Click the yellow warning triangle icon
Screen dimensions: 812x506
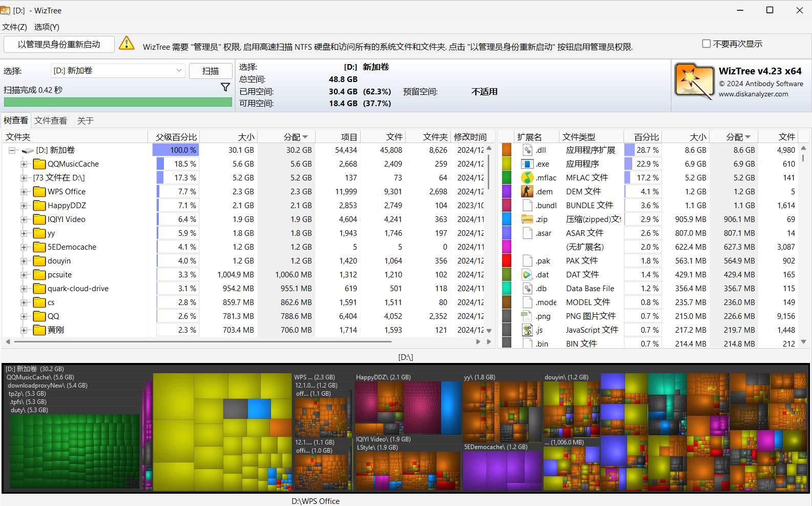click(x=127, y=44)
